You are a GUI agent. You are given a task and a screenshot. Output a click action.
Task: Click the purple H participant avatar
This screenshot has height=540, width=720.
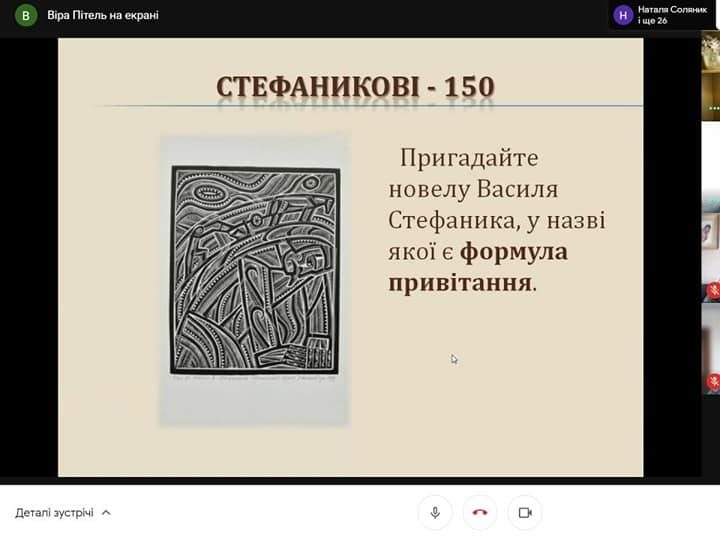pos(623,16)
